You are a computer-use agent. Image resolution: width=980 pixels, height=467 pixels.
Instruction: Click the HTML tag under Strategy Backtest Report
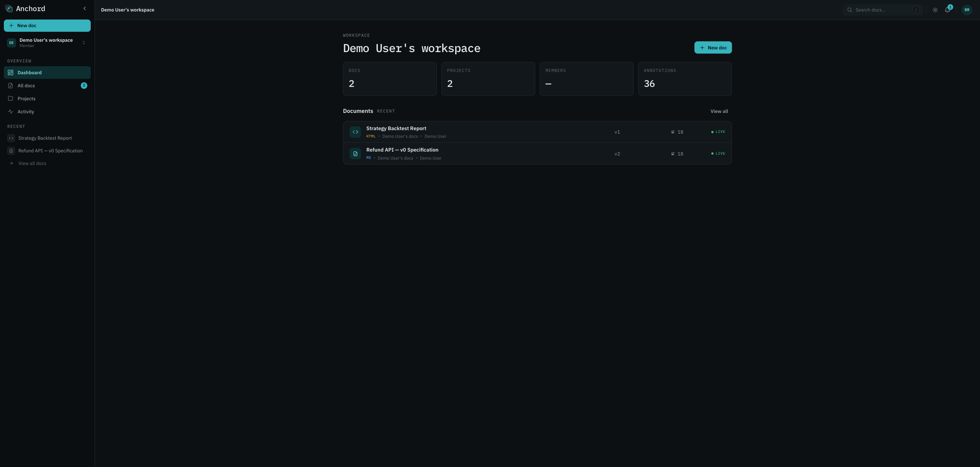371,136
